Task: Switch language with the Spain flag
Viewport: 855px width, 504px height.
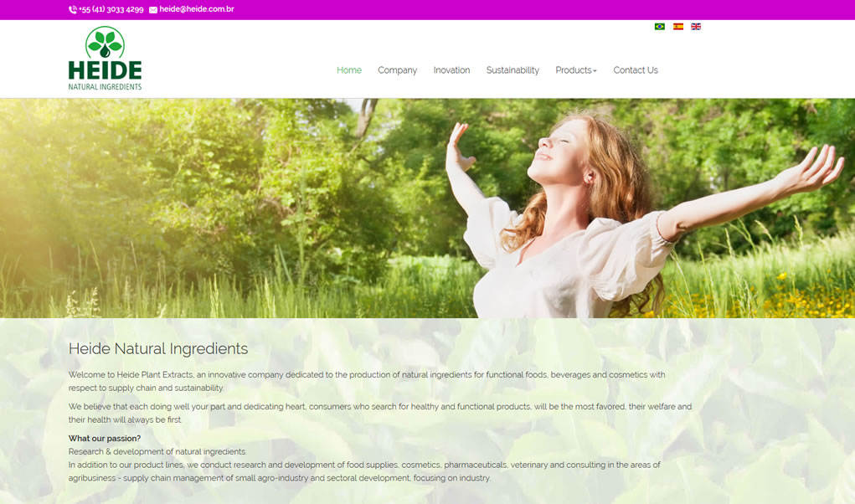Action: point(677,26)
